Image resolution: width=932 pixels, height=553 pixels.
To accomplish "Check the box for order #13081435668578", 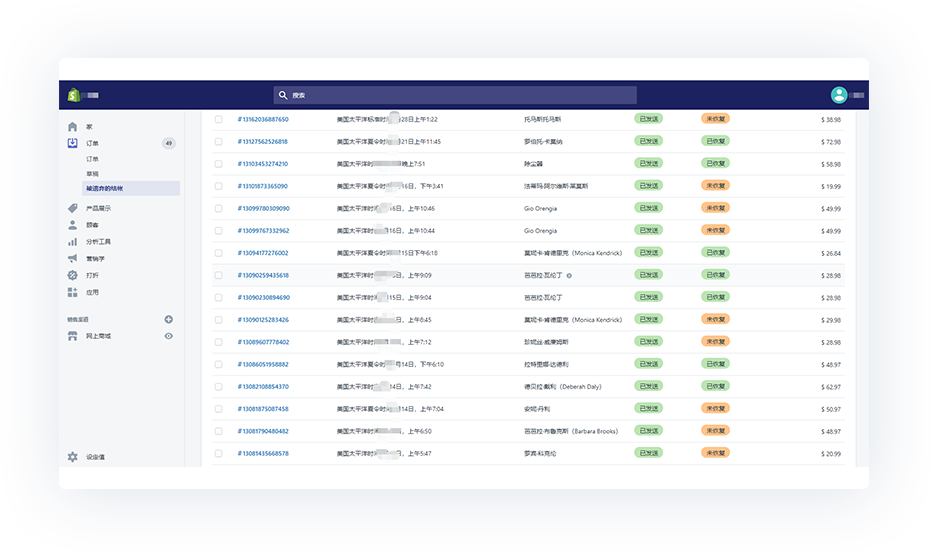I will coord(219,453).
